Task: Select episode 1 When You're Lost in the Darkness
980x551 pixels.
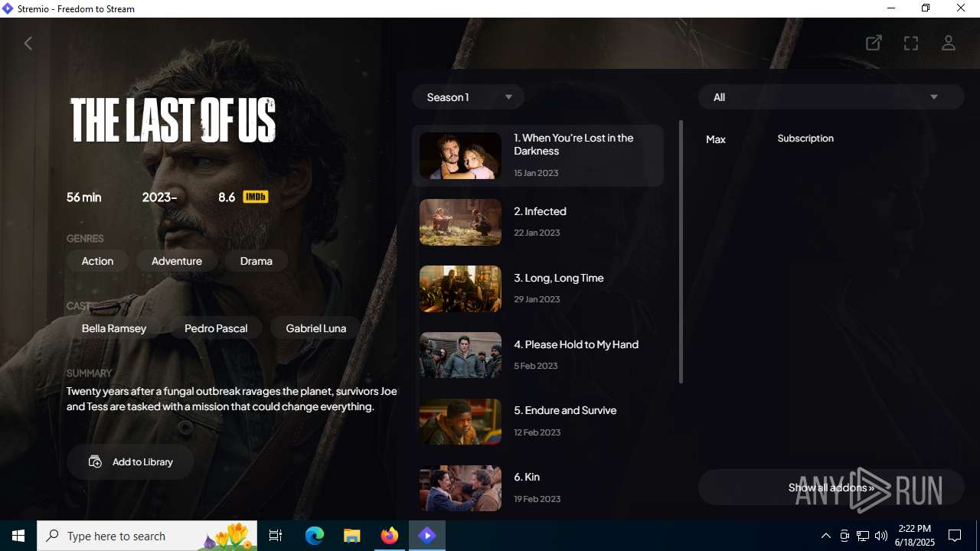Action: coord(537,155)
